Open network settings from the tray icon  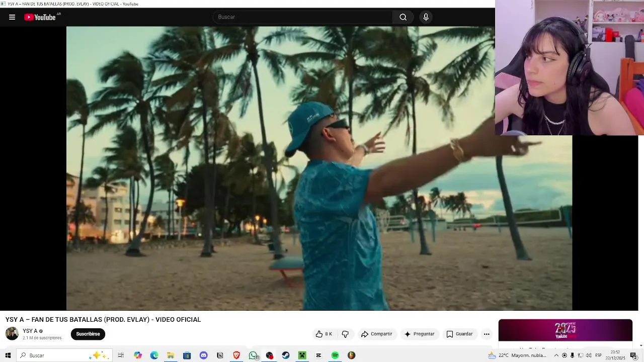click(580, 355)
